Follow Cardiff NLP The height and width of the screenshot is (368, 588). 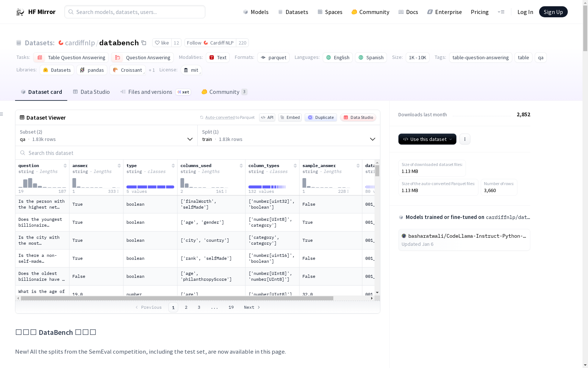(210, 43)
